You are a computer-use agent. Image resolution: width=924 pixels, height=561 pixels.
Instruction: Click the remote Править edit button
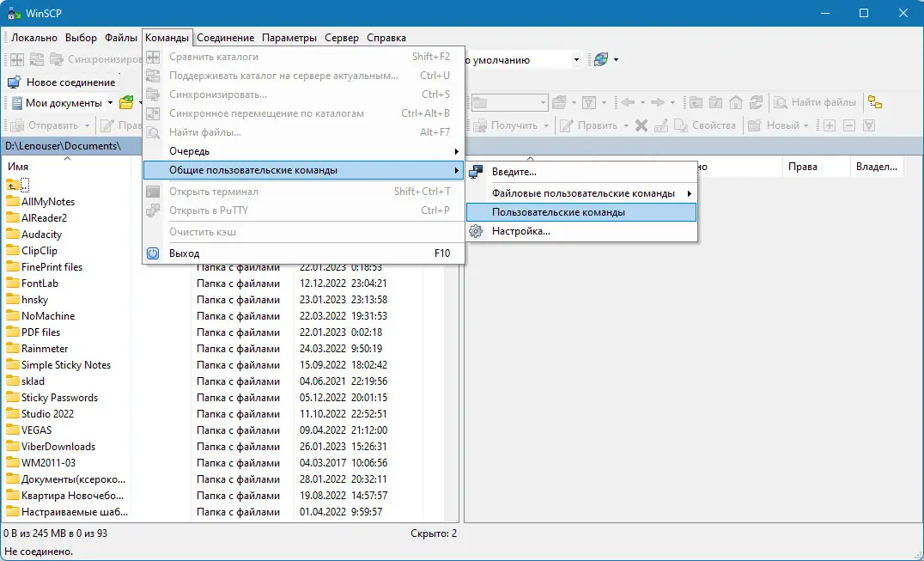(589, 125)
